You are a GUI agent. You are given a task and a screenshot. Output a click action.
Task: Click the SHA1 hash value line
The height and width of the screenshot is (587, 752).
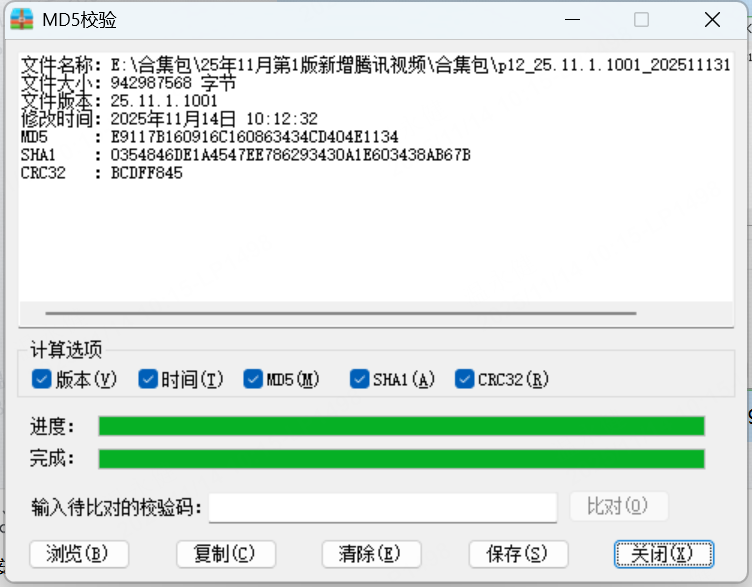(246, 155)
